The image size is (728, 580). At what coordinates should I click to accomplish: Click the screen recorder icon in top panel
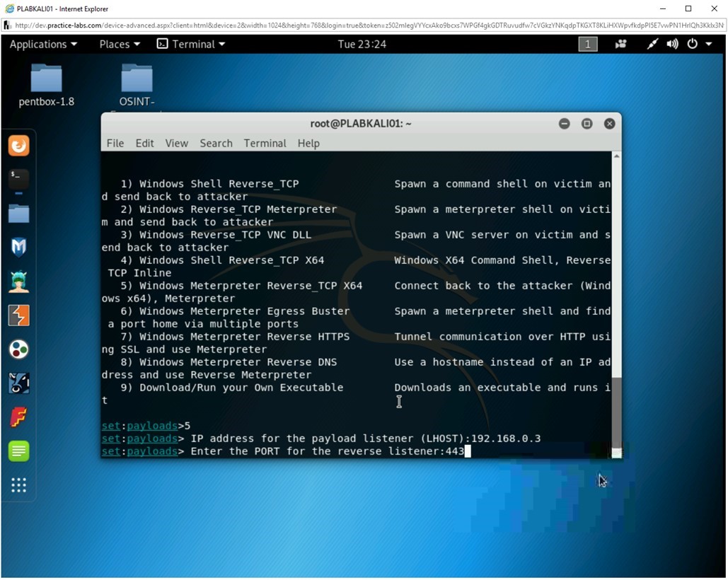[x=620, y=44]
